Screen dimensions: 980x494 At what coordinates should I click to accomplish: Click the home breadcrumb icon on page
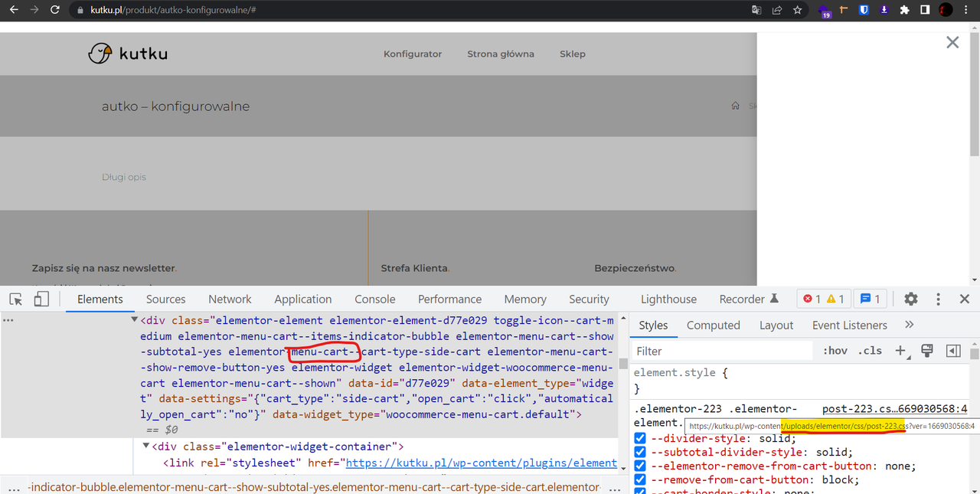coord(735,106)
